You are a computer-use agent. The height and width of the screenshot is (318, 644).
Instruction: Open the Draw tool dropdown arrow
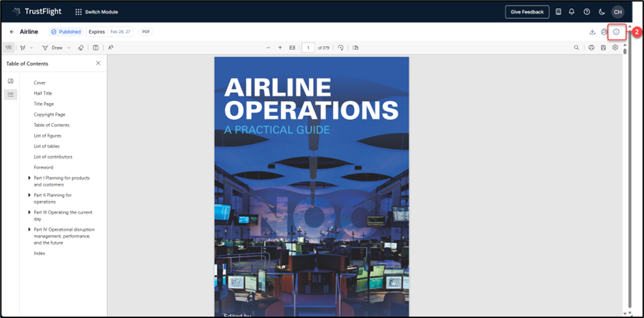pos(69,48)
